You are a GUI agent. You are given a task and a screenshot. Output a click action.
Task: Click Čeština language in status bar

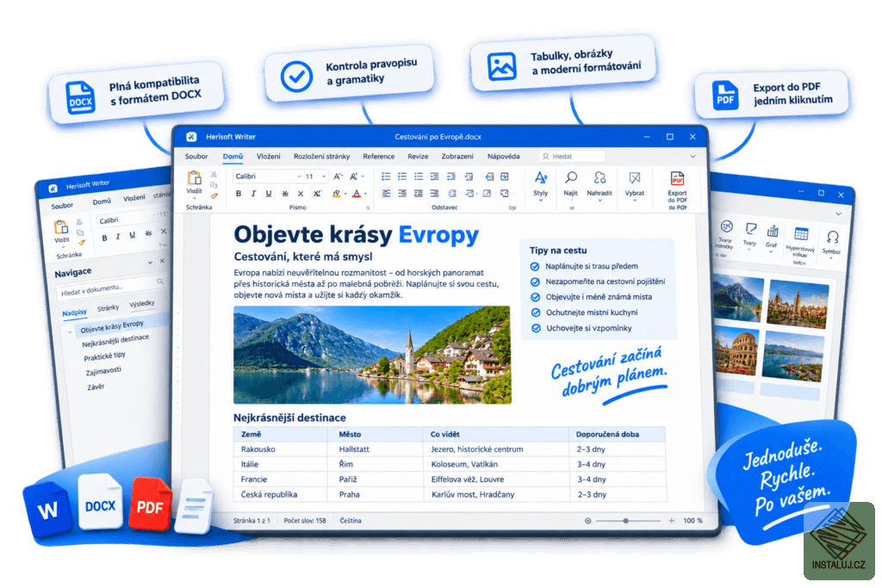tap(351, 521)
